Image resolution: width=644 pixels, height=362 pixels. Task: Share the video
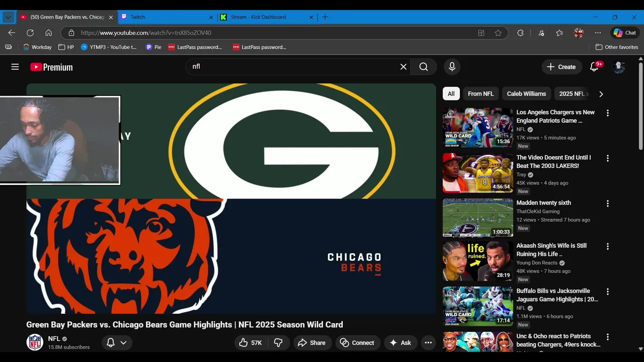click(x=312, y=343)
